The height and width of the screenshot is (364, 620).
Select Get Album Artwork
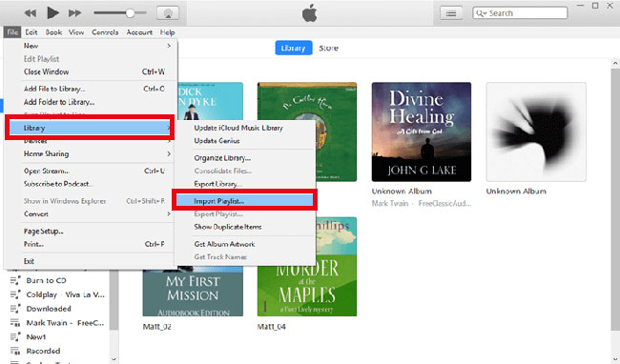click(x=245, y=244)
